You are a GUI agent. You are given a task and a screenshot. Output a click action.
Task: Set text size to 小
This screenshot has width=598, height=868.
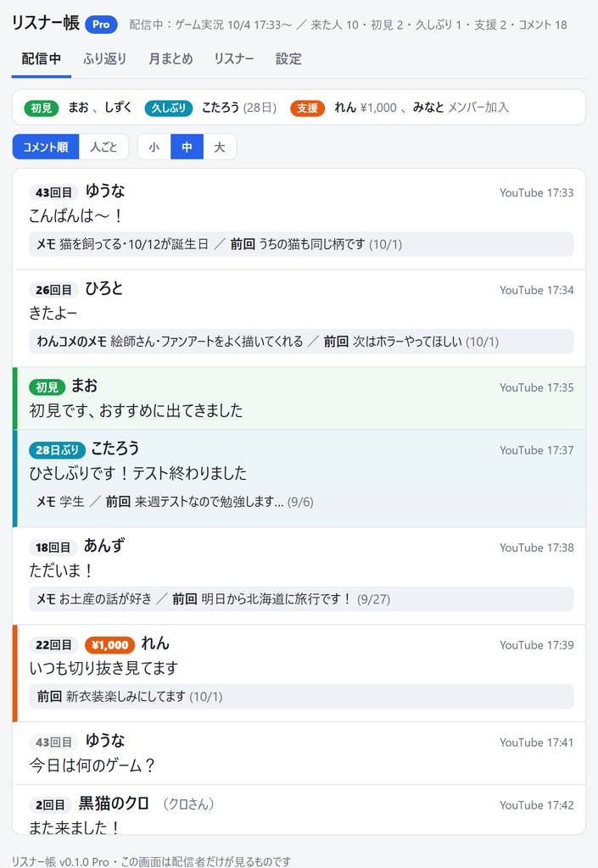[154, 147]
